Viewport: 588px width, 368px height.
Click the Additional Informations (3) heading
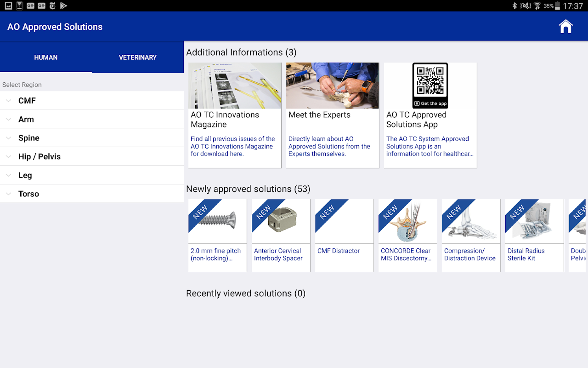241,52
